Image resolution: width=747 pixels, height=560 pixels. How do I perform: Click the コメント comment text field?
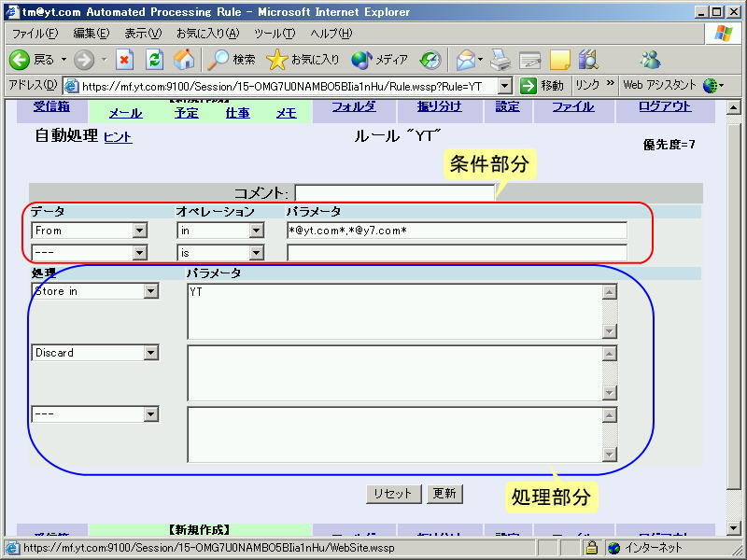pyautogui.click(x=394, y=192)
